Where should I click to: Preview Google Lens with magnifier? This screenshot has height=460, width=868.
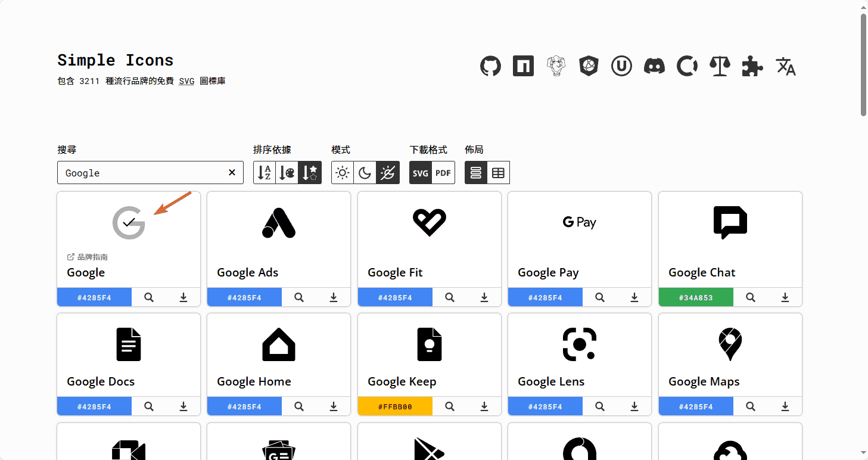click(x=600, y=406)
